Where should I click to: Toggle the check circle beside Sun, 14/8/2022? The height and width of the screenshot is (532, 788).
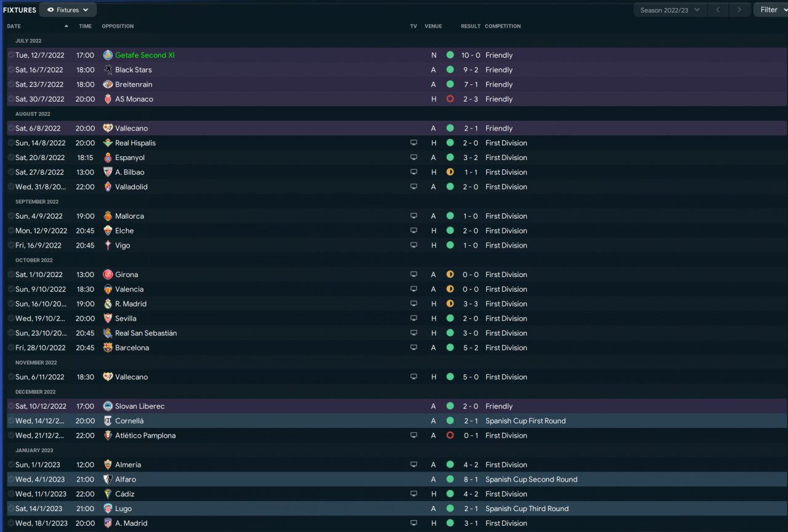[11, 143]
